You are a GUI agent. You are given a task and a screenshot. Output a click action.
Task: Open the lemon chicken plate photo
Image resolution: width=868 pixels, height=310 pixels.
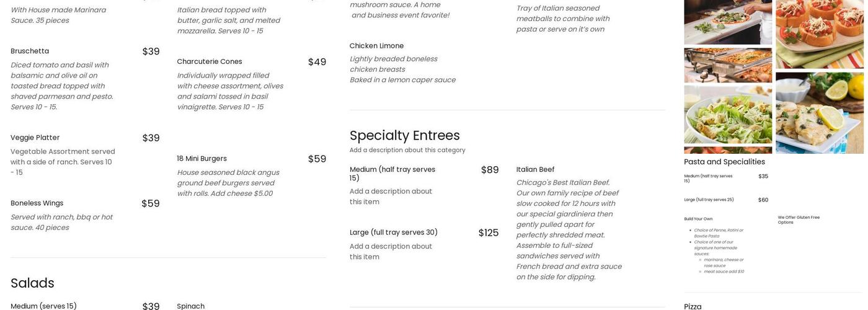pos(820,113)
